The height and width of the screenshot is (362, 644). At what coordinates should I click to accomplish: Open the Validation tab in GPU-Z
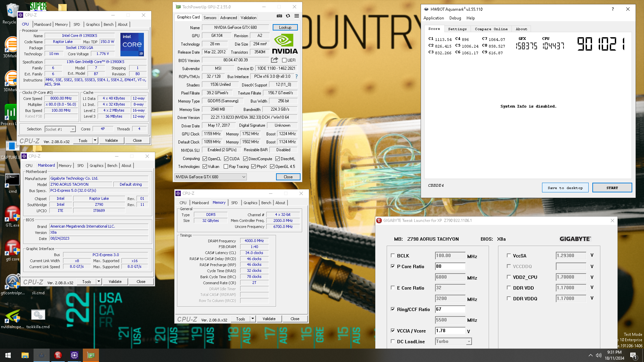pos(249,18)
